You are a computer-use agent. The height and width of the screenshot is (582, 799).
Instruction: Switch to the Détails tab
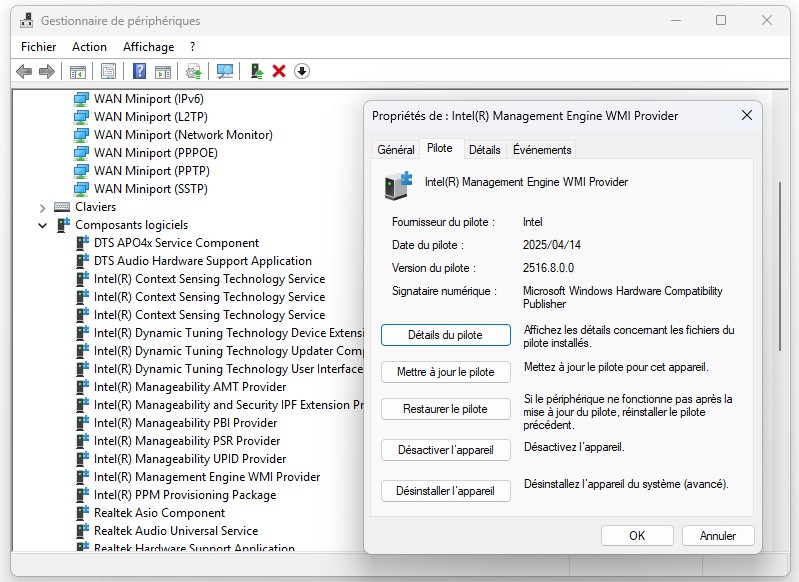pos(484,150)
